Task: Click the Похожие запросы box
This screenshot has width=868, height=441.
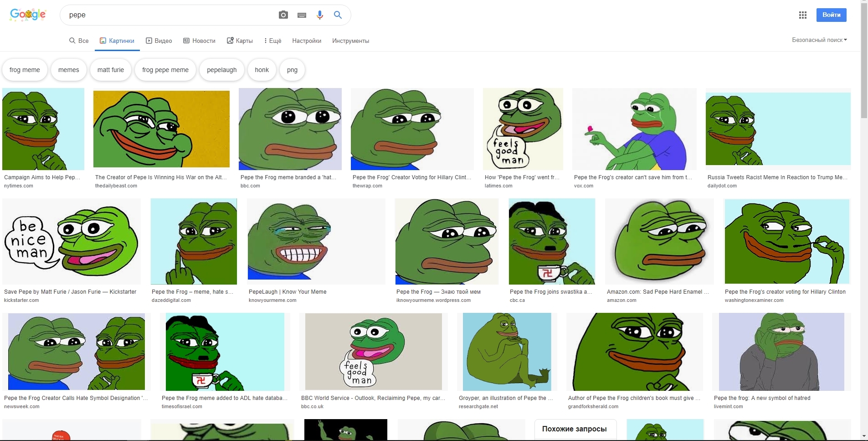Action: click(x=575, y=430)
